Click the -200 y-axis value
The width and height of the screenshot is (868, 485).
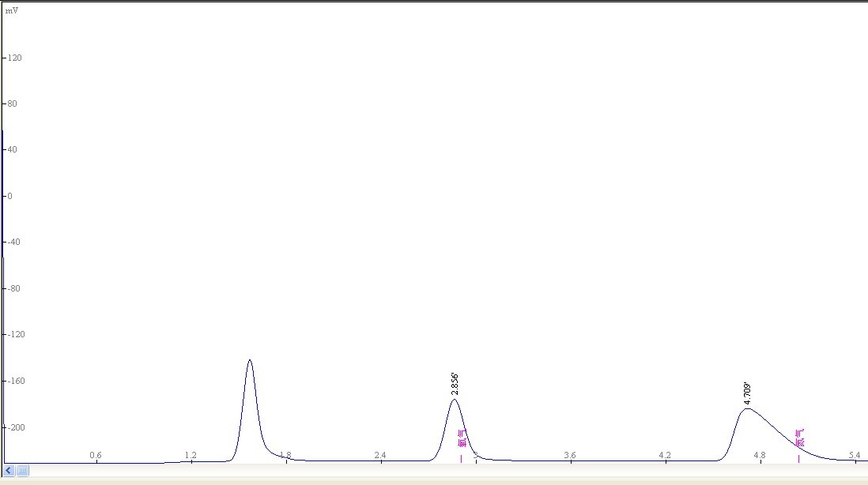point(16,427)
